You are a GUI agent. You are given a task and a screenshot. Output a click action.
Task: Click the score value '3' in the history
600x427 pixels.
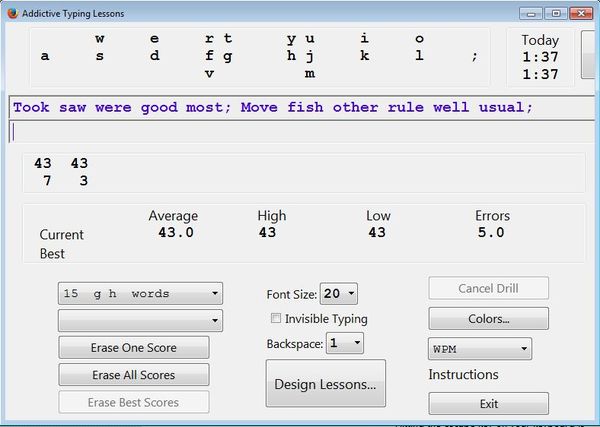pos(84,181)
